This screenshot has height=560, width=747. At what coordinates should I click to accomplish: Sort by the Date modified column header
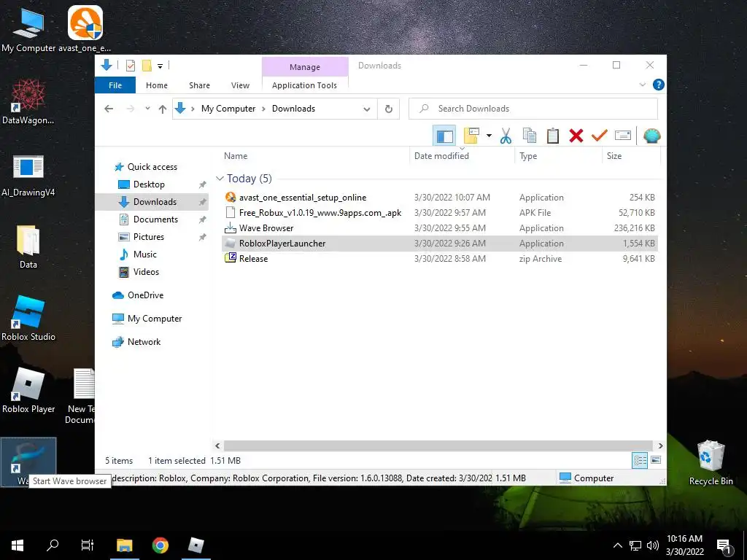441,156
